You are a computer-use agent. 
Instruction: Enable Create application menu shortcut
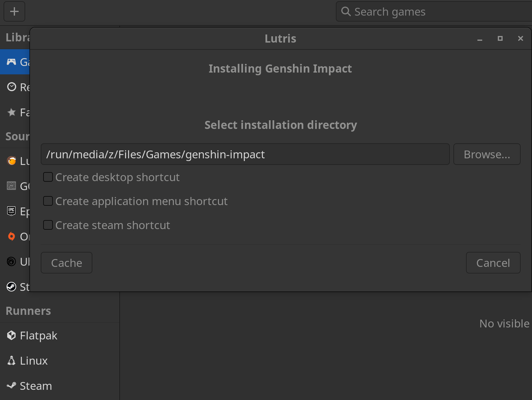pyautogui.click(x=48, y=201)
